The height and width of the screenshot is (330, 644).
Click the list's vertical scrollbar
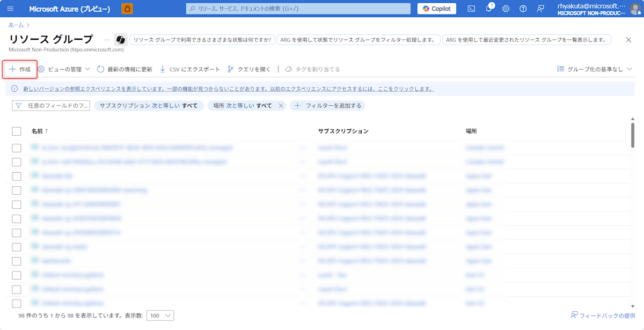(633, 134)
